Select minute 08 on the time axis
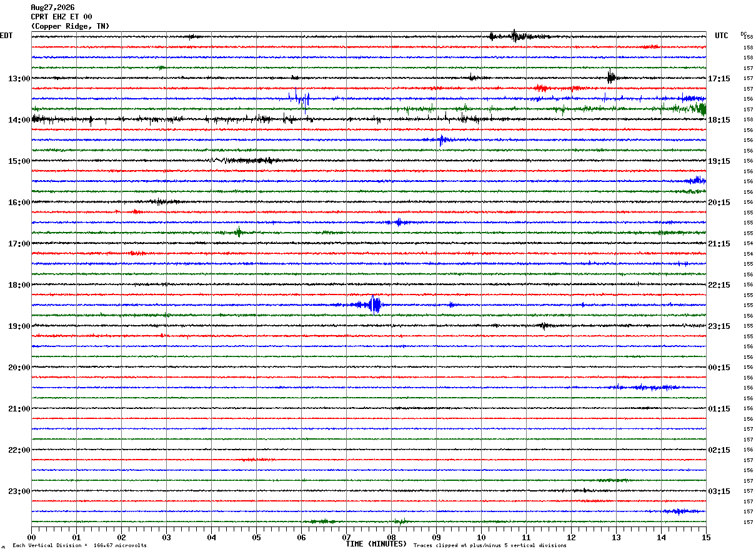 [x=392, y=537]
